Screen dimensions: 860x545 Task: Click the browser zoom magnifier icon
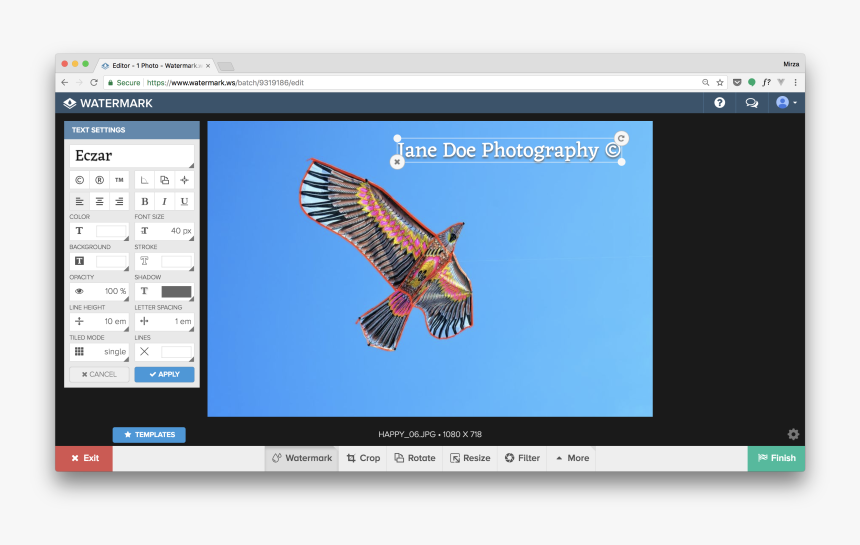pyautogui.click(x=705, y=82)
